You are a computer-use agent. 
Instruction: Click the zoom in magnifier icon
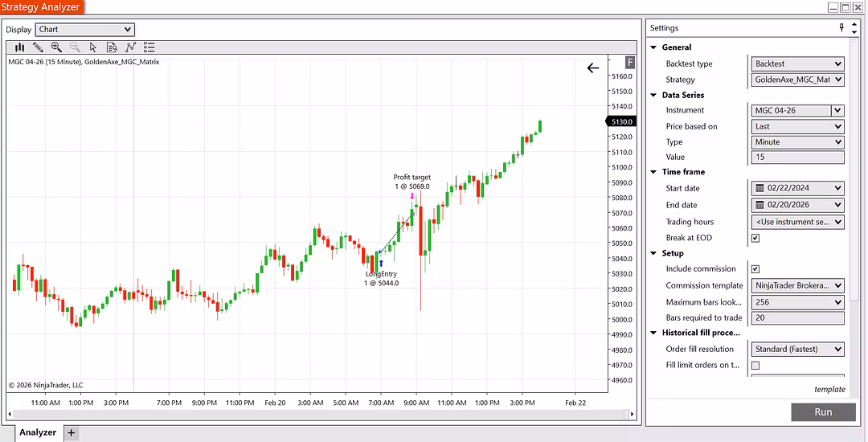(56, 47)
